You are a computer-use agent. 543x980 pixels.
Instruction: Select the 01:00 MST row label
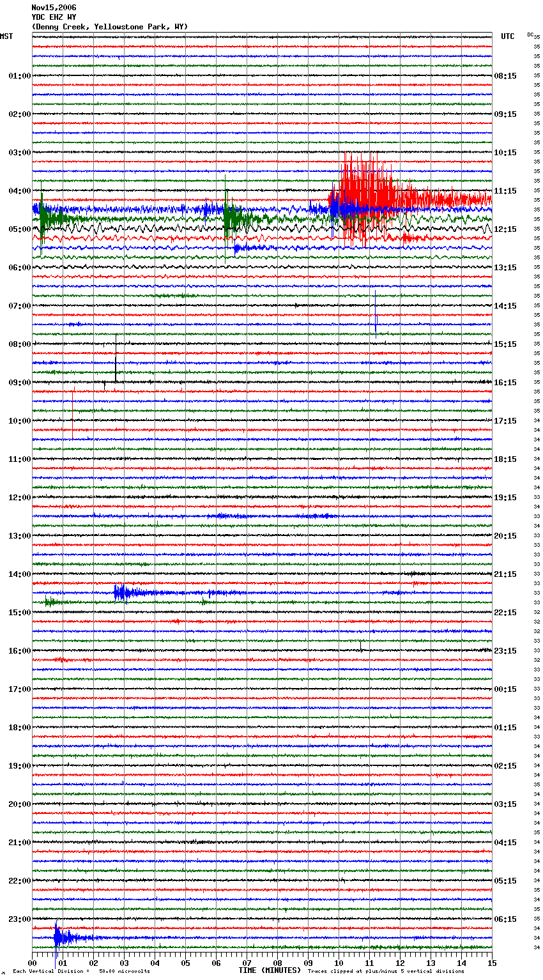20,76
